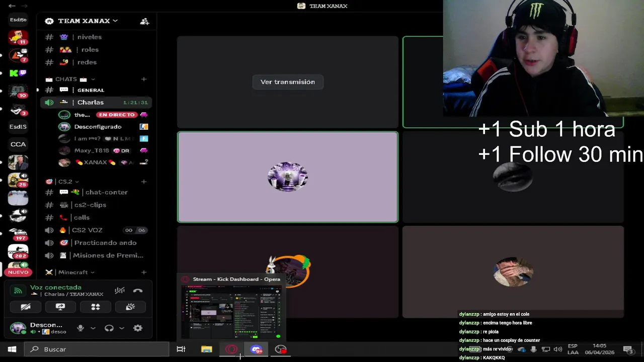
Task: Click the NUEVO unread servers pill
Action: (18, 272)
